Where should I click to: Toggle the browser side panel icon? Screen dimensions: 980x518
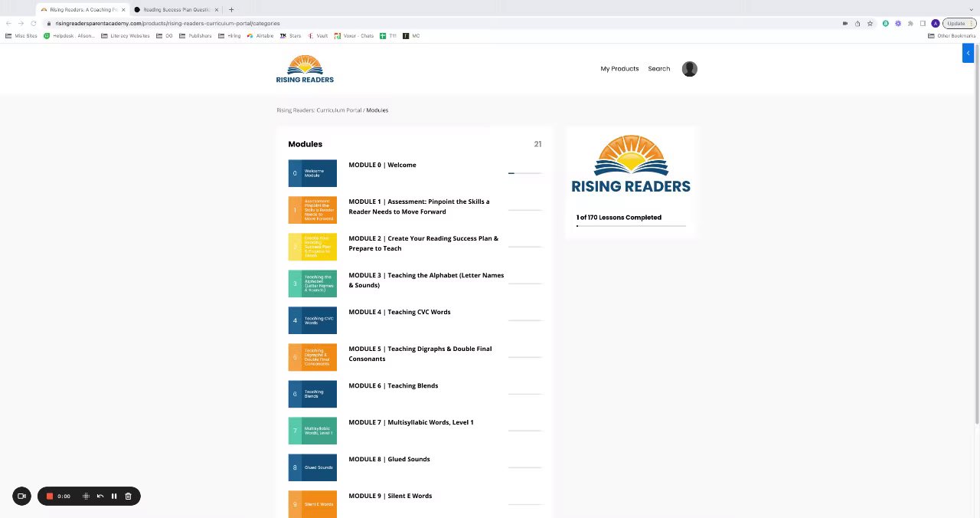pos(923,23)
